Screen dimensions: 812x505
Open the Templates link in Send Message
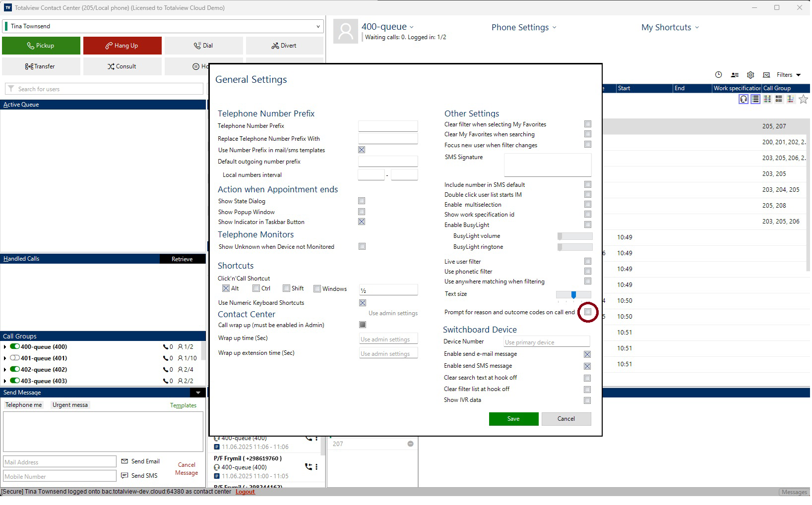183,405
